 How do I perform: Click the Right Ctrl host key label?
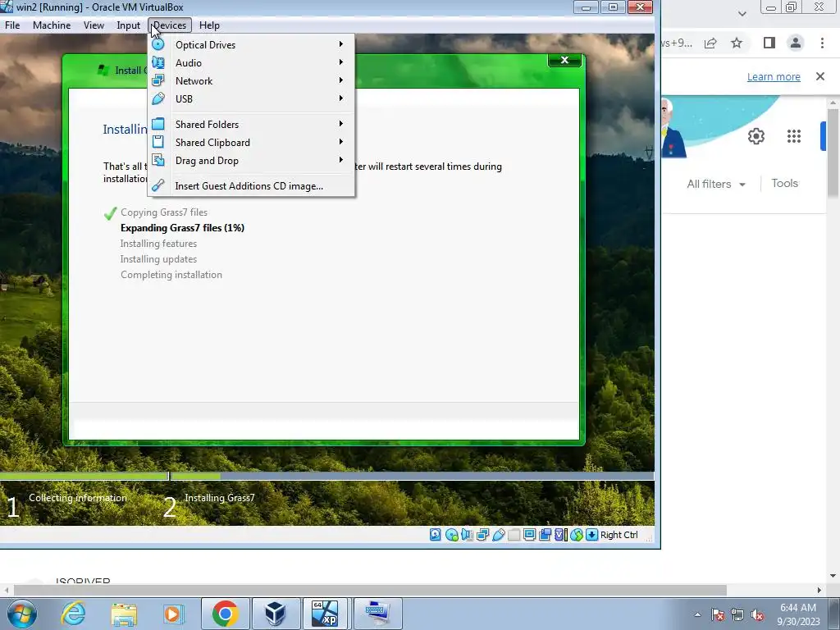click(619, 535)
